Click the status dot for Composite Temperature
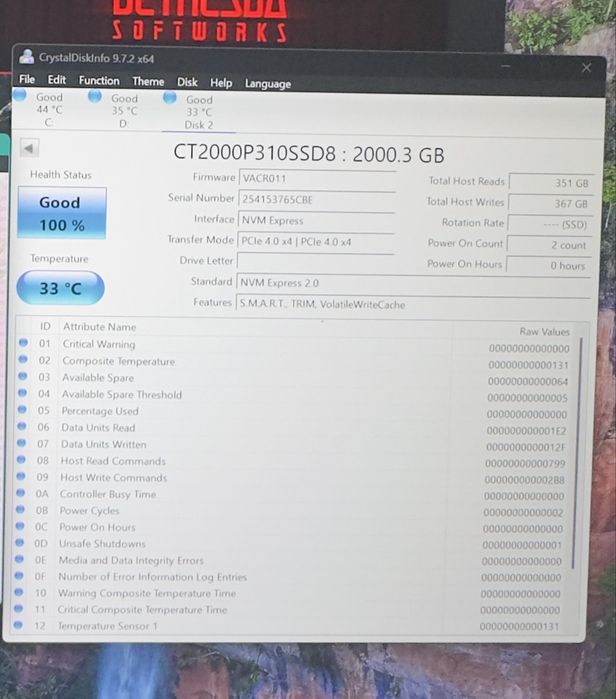This screenshot has height=699, width=616. pyautogui.click(x=23, y=359)
